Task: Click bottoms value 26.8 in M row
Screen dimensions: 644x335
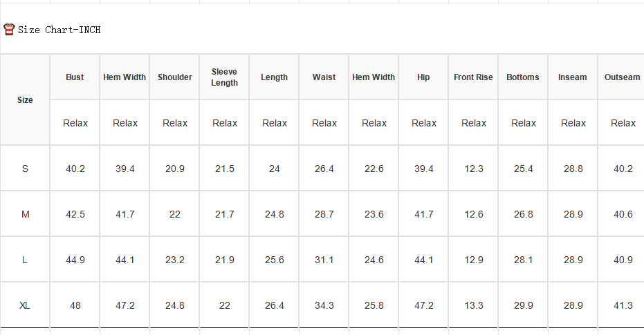Action: [523, 214]
